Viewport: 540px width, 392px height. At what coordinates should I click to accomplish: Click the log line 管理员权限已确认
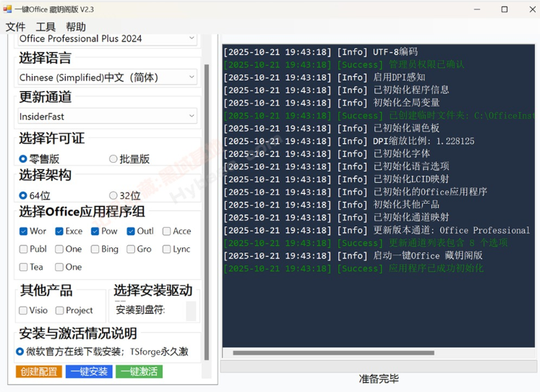click(x=343, y=64)
